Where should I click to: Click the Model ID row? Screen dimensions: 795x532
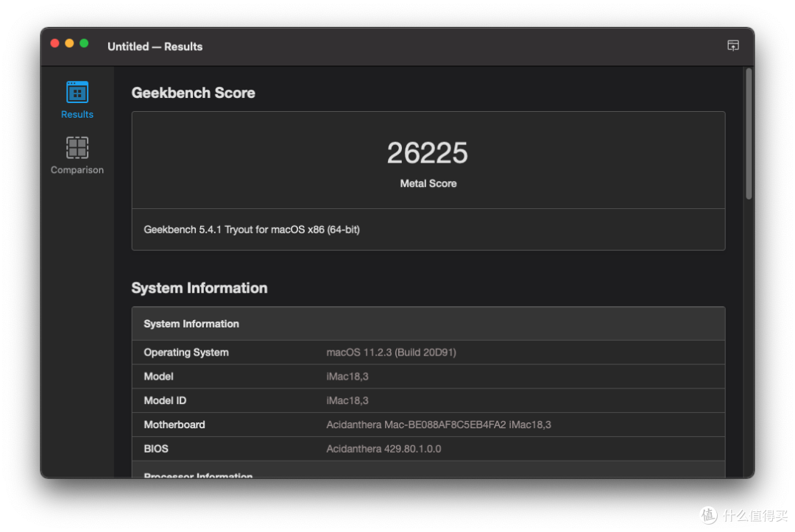pyautogui.click(x=428, y=400)
